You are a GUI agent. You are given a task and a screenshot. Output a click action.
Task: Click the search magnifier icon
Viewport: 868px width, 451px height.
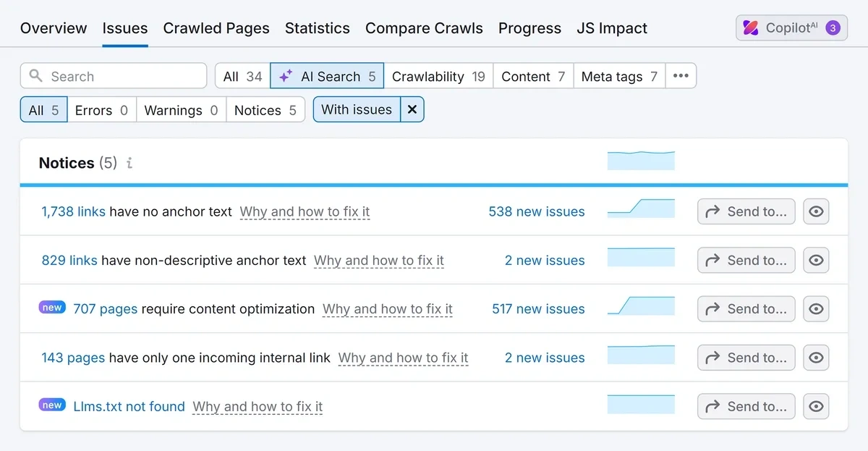click(x=36, y=75)
